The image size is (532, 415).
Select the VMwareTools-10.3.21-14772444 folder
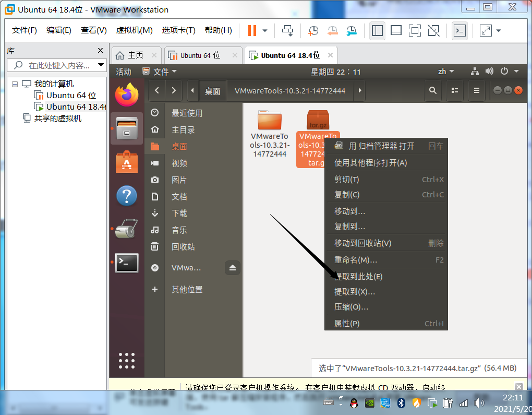[270, 134]
